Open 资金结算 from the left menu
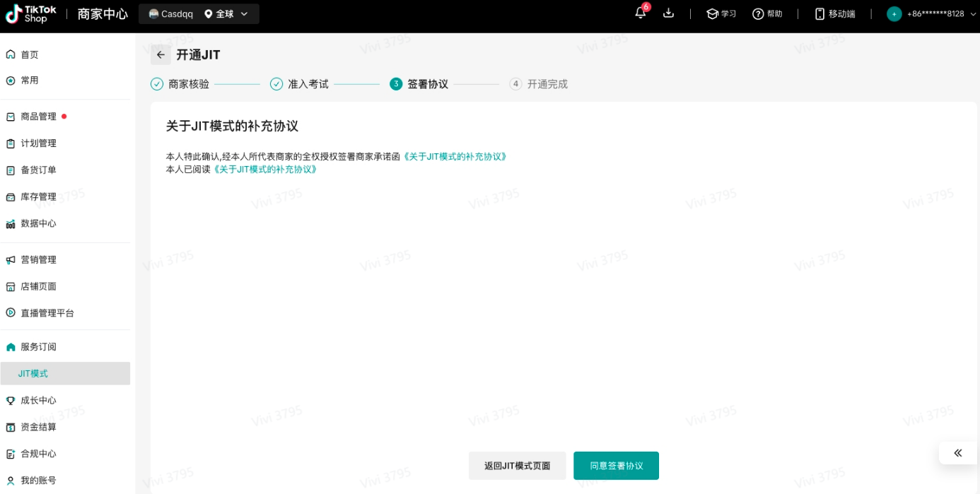The height and width of the screenshot is (494, 980). pyautogui.click(x=39, y=427)
